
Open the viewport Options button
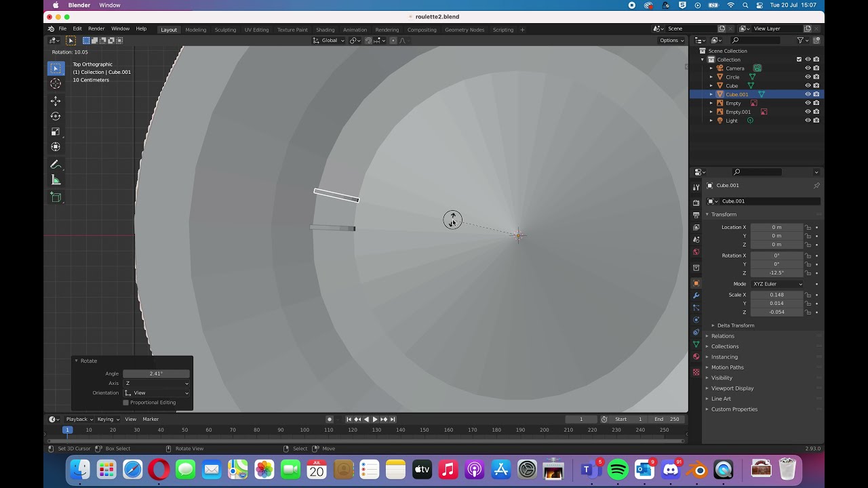tap(671, 41)
